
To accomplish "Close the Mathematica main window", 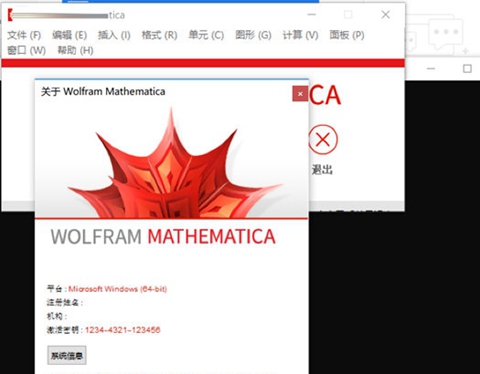I will (386, 15).
